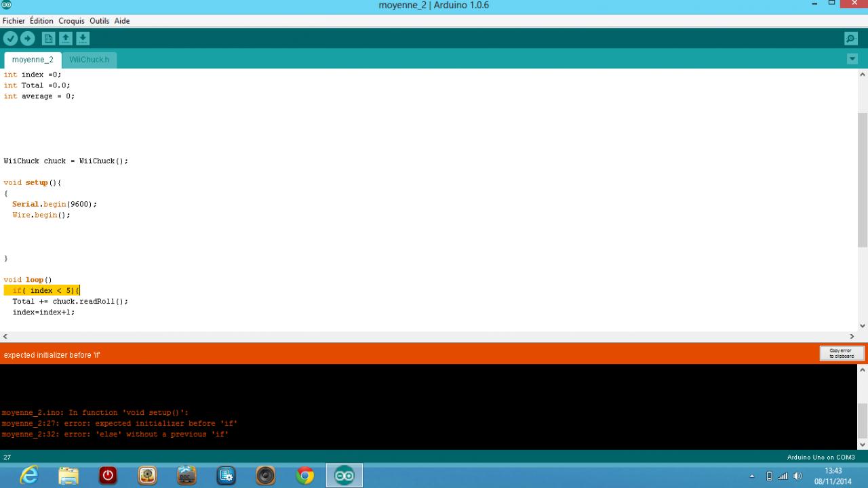Click the 'Total += chuck.readRoll();' line

coord(70,302)
